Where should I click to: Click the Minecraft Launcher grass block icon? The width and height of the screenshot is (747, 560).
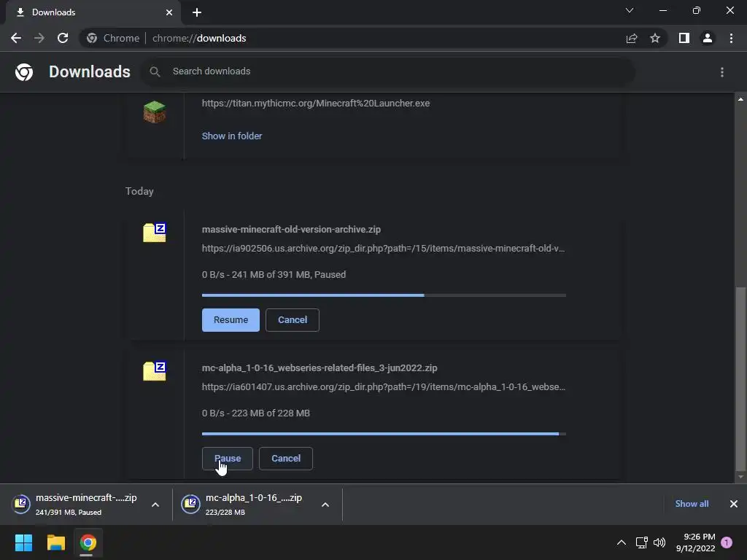[155, 112]
